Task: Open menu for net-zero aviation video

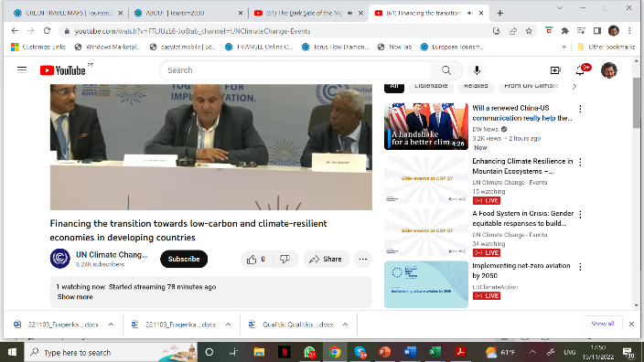Action: click(580, 267)
